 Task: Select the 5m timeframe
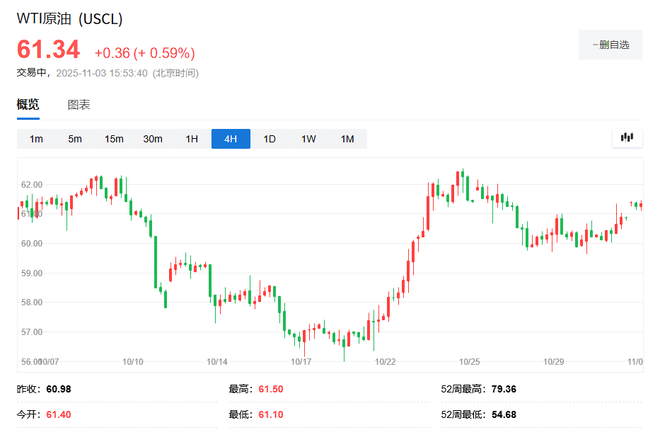(75, 139)
